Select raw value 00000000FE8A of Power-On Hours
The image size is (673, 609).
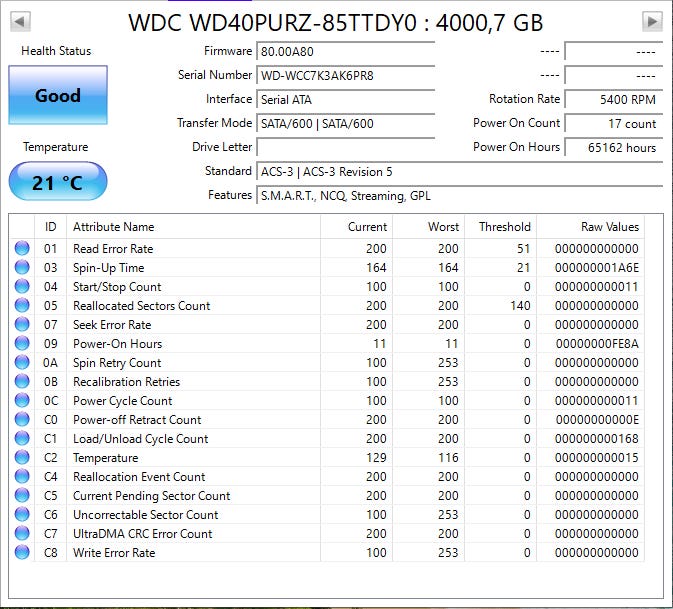coord(597,344)
